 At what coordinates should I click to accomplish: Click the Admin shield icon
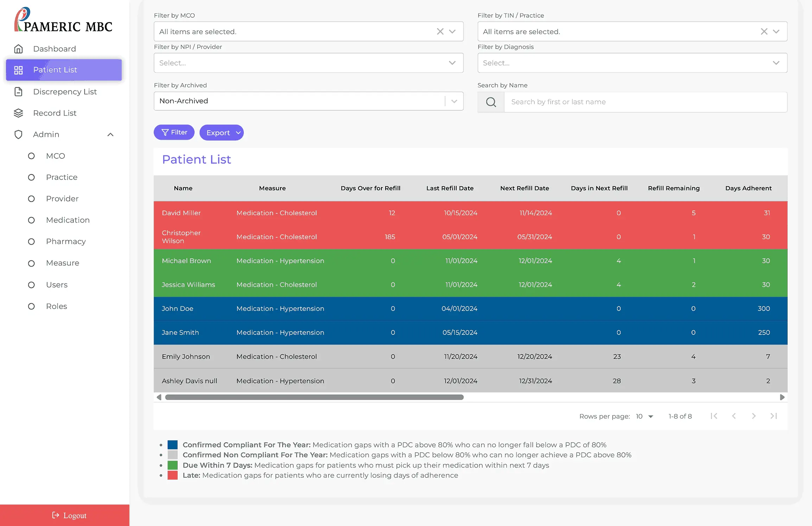point(18,134)
